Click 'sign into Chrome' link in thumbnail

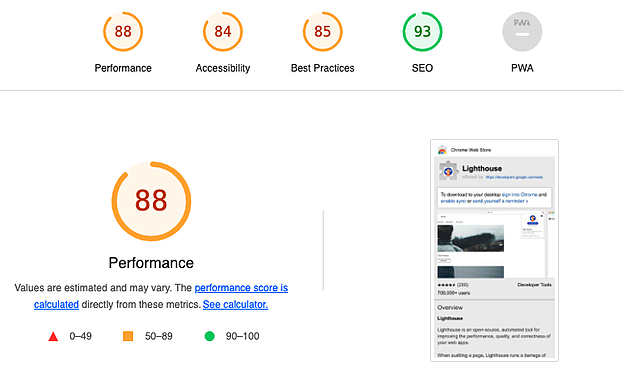519,195
